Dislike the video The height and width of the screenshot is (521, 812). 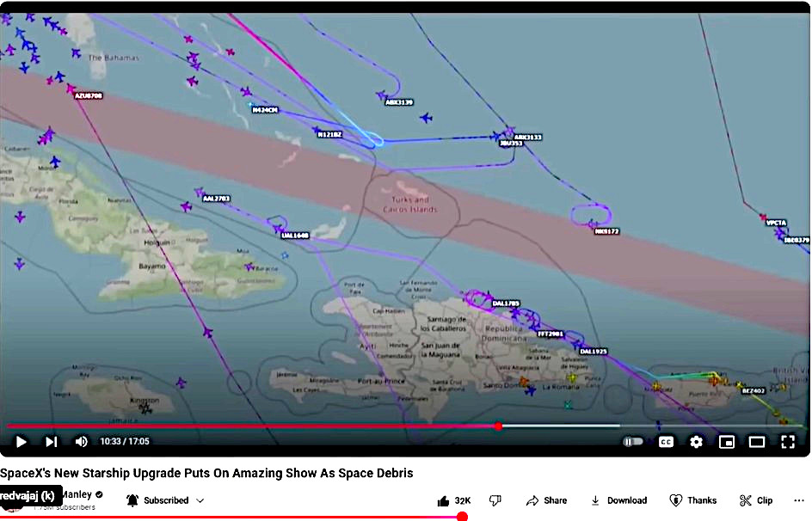(x=495, y=501)
